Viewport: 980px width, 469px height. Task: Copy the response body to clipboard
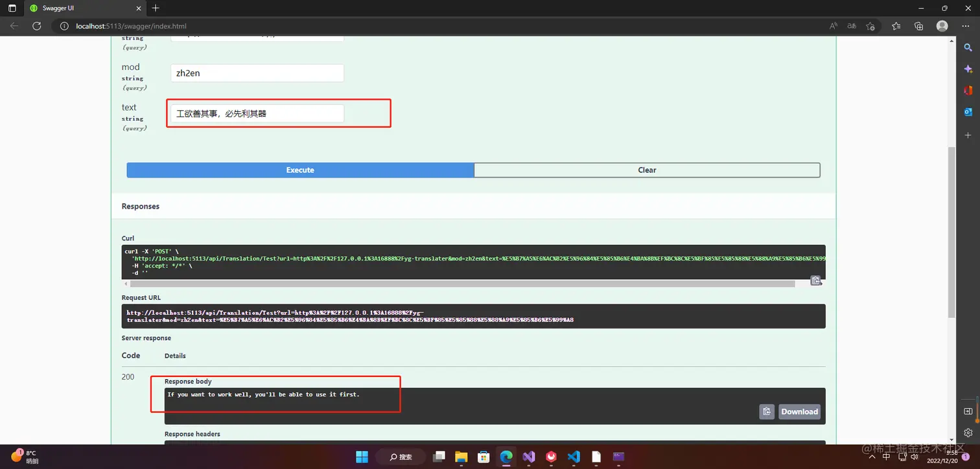pyautogui.click(x=767, y=411)
